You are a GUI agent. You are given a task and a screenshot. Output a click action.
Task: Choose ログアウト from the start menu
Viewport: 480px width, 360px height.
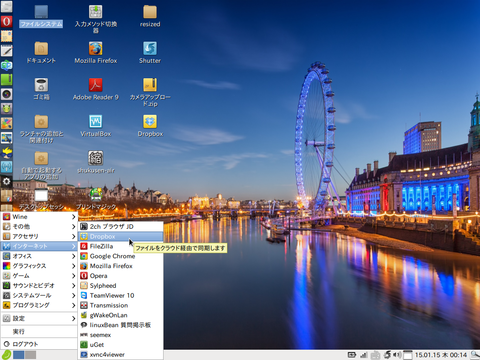point(39,344)
